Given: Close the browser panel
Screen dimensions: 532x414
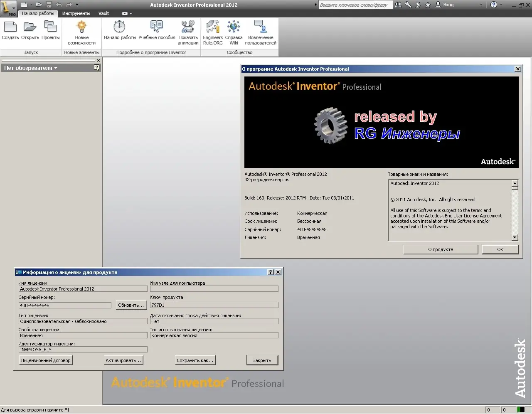Looking at the screenshot, I should click(99, 61).
